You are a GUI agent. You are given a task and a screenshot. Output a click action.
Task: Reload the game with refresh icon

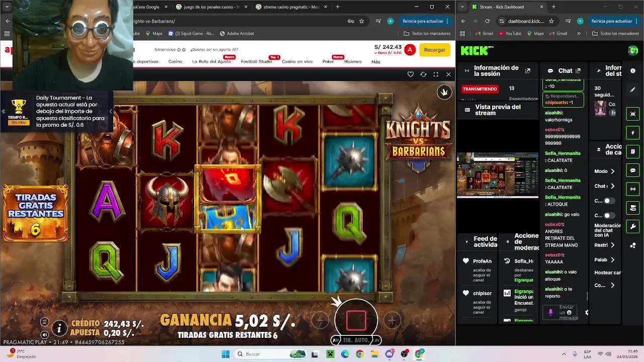[423, 74]
